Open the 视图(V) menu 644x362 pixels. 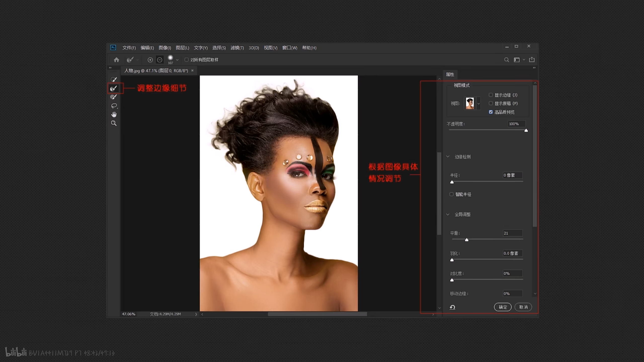[x=270, y=48]
